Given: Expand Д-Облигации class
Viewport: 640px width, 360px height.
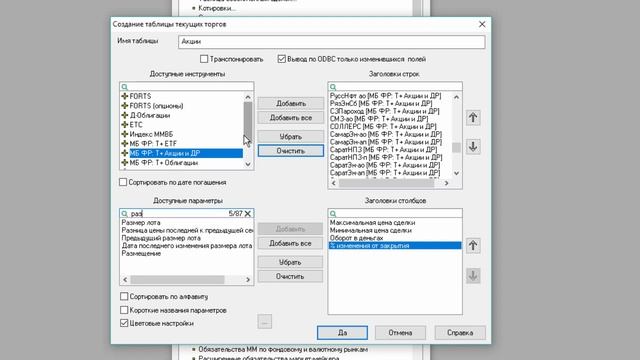Looking at the screenshot, I should (x=125, y=115).
